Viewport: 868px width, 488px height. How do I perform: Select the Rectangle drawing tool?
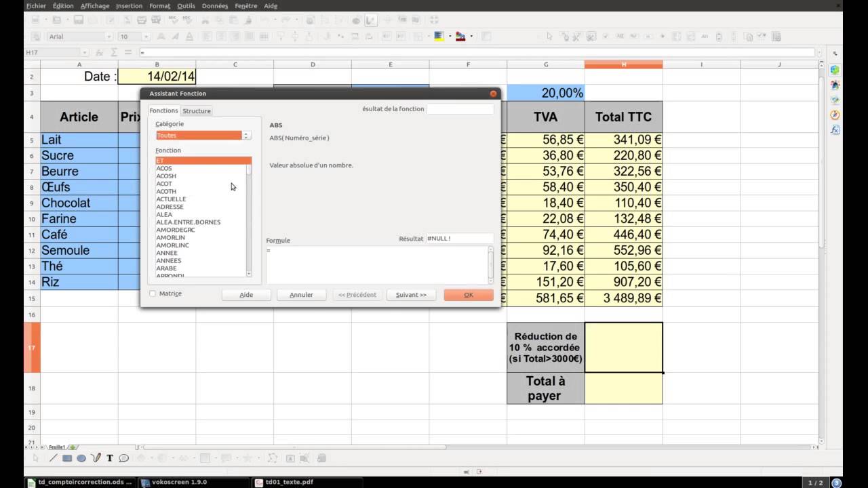click(x=67, y=458)
